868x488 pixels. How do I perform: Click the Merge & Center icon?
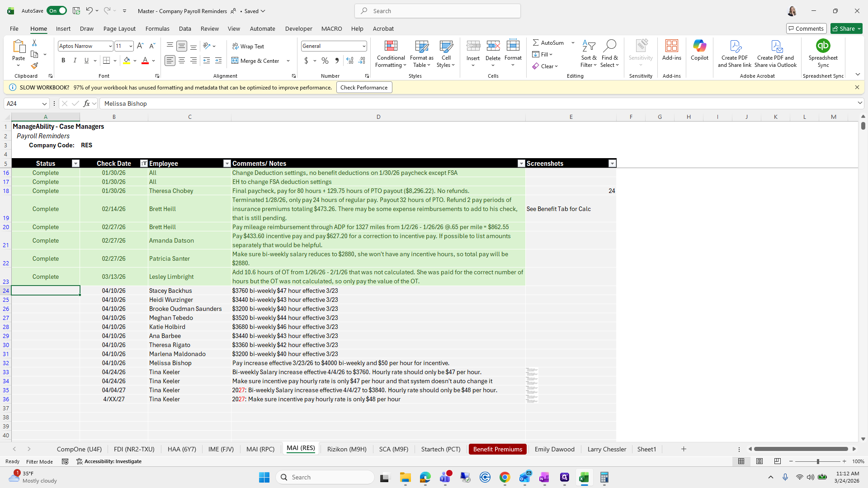coord(235,61)
